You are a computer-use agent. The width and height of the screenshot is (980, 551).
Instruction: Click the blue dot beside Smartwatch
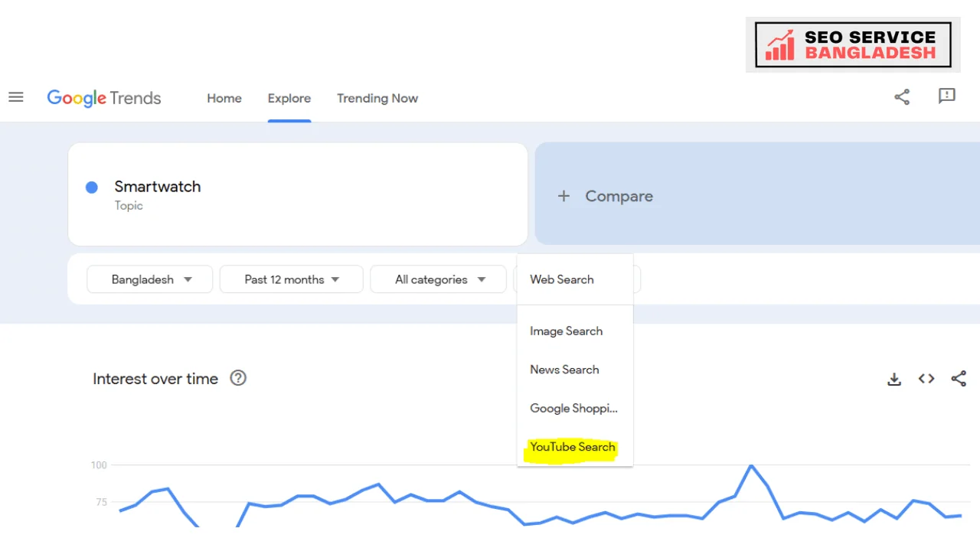[92, 187]
